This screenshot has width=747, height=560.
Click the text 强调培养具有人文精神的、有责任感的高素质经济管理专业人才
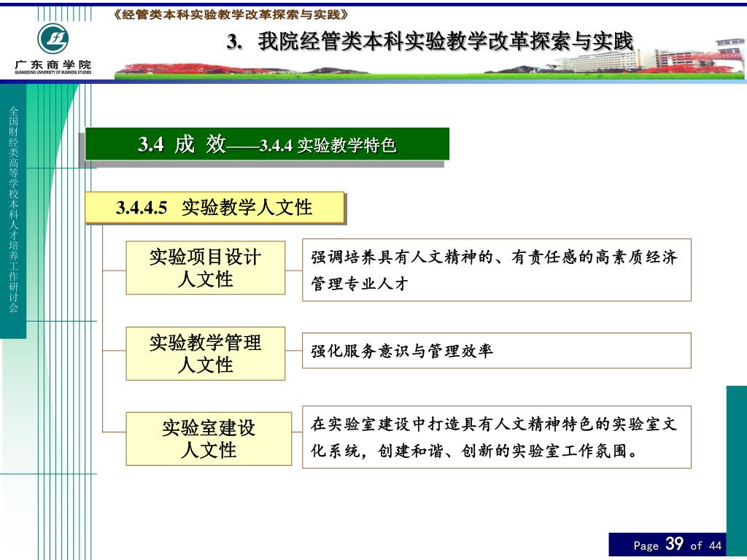(496, 270)
